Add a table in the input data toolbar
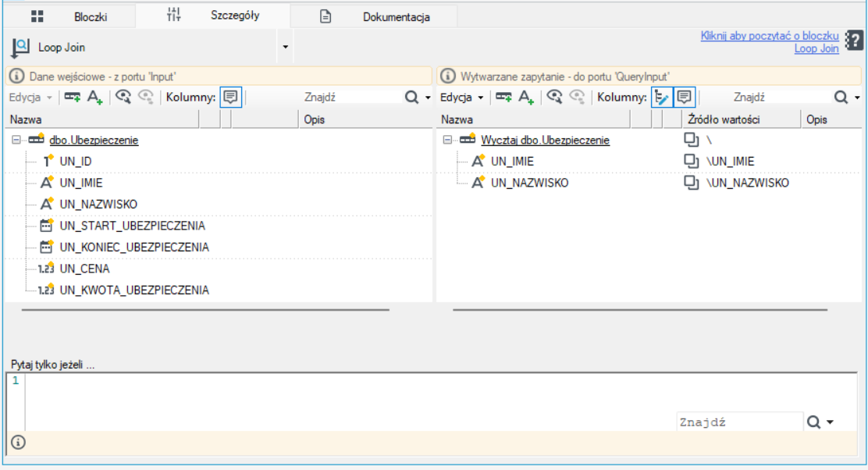 [72, 98]
